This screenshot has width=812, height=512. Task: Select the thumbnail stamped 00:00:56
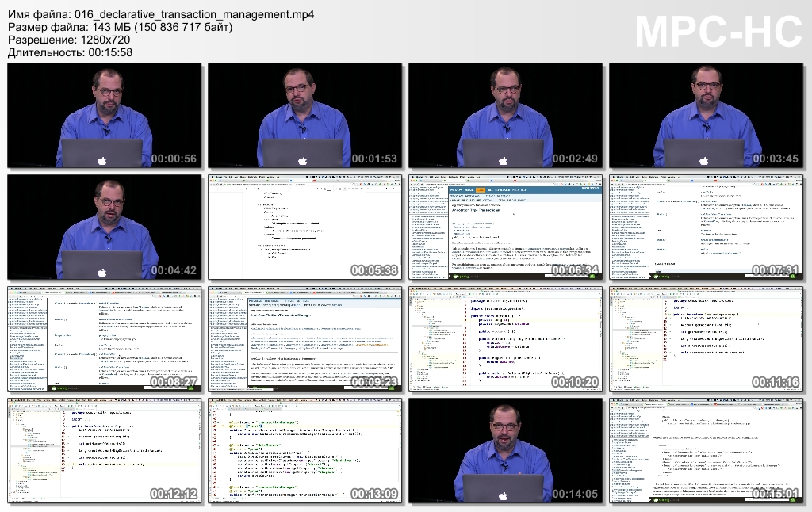tap(104, 116)
